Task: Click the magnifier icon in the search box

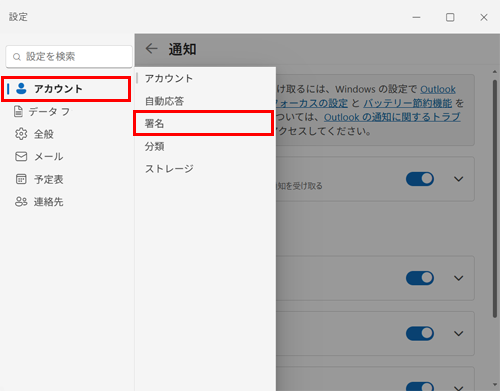Action: pos(17,57)
